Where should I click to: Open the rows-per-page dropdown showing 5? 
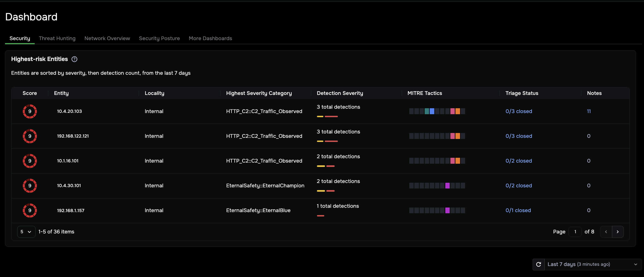point(26,232)
